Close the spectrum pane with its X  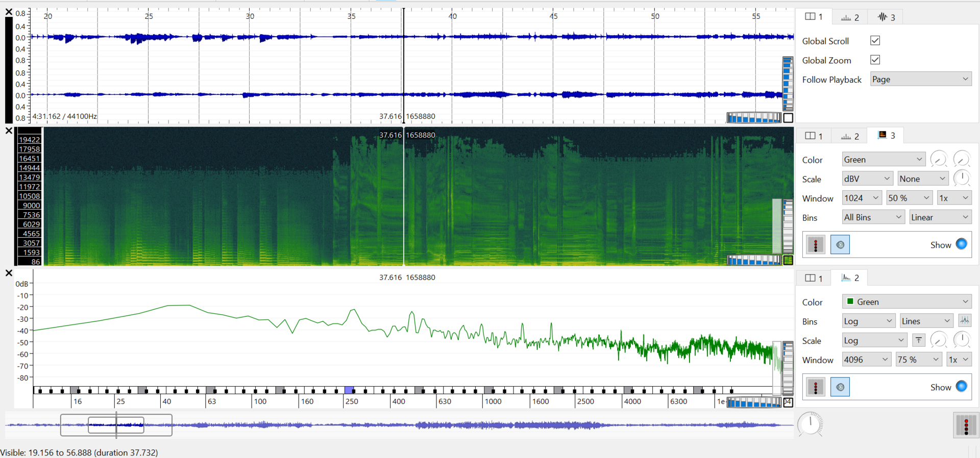click(9, 273)
